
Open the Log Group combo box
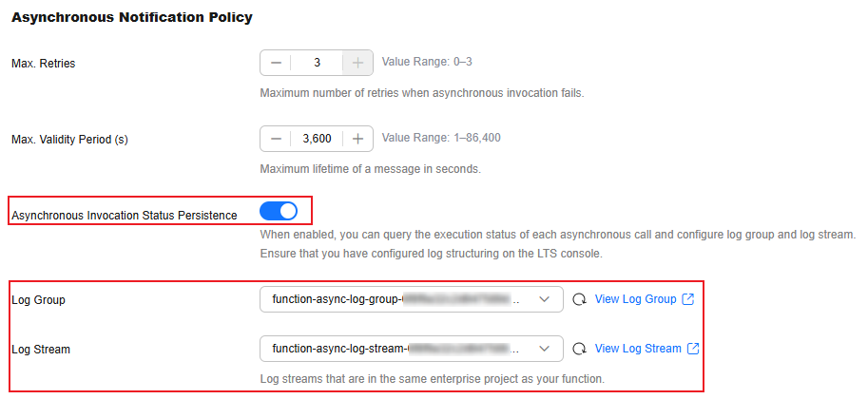click(x=412, y=299)
